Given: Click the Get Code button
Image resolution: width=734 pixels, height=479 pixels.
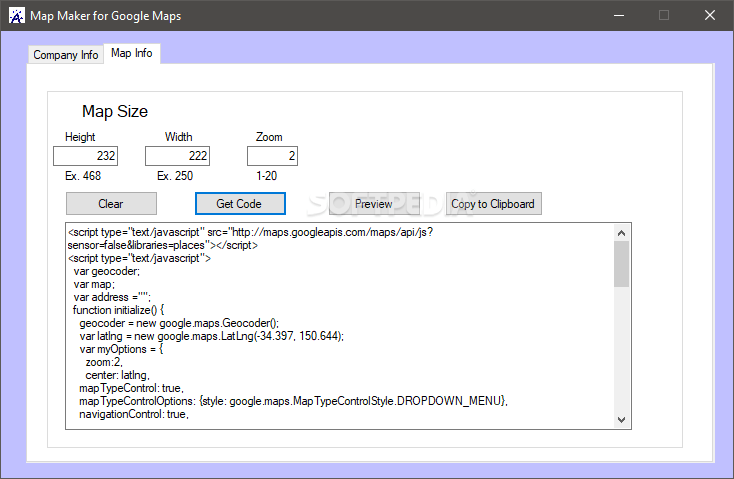Looking at the screenshot, I should point(240,204).
